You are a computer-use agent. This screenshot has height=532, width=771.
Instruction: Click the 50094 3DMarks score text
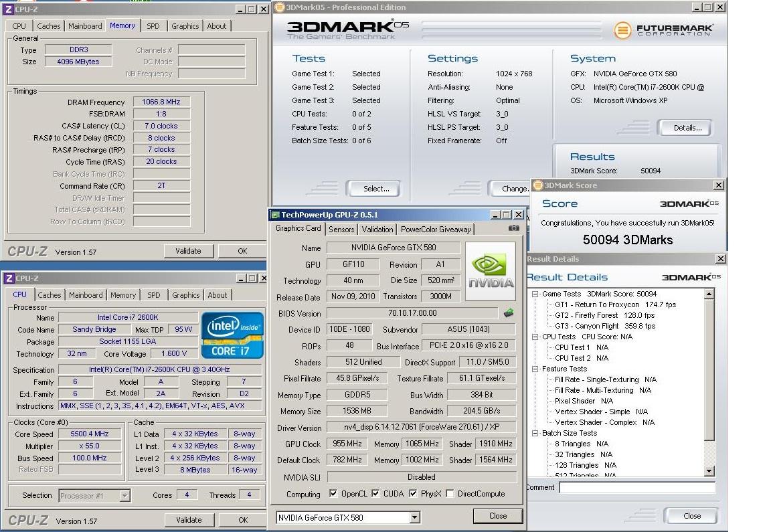point(628,240)
